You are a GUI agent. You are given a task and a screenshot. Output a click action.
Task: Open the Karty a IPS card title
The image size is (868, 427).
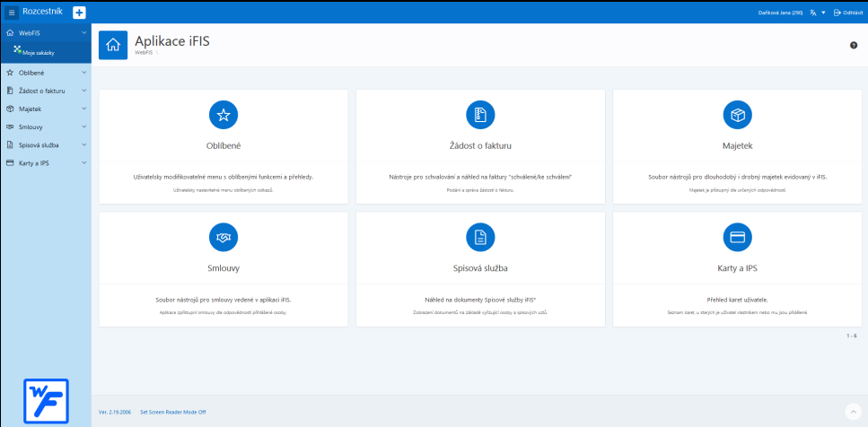tap(737, 269)
